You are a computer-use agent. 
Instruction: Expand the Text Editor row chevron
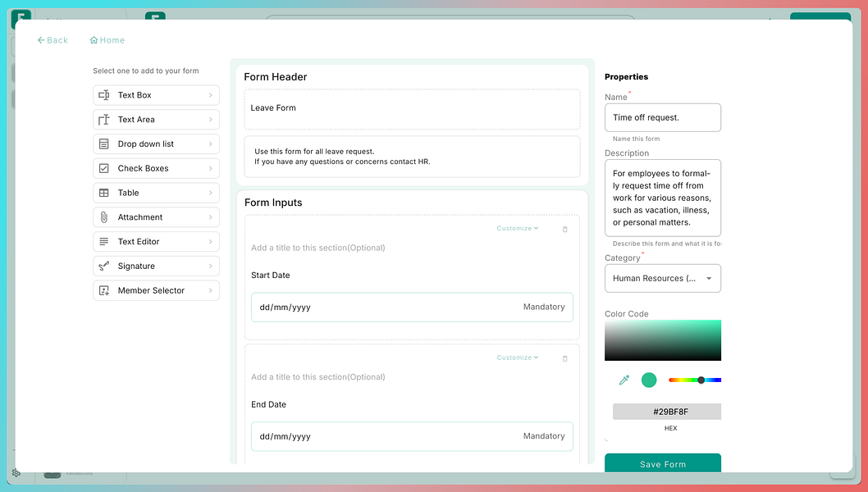point(210,241)
